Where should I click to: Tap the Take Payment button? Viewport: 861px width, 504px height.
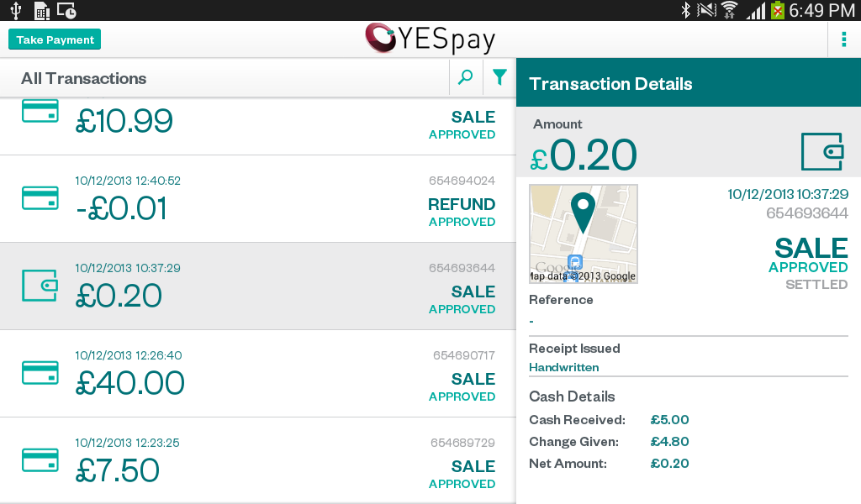click(x=55, y=39)
